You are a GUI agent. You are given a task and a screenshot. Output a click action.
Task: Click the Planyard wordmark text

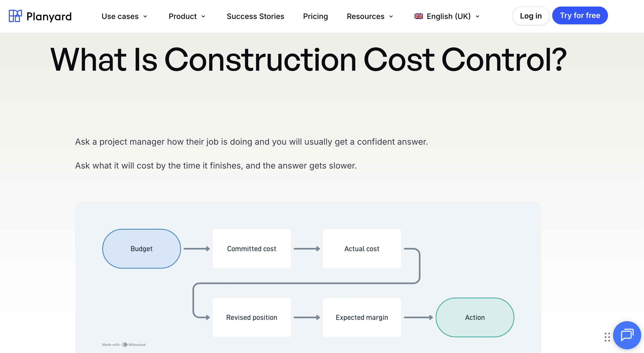click(x=49, y=16)
